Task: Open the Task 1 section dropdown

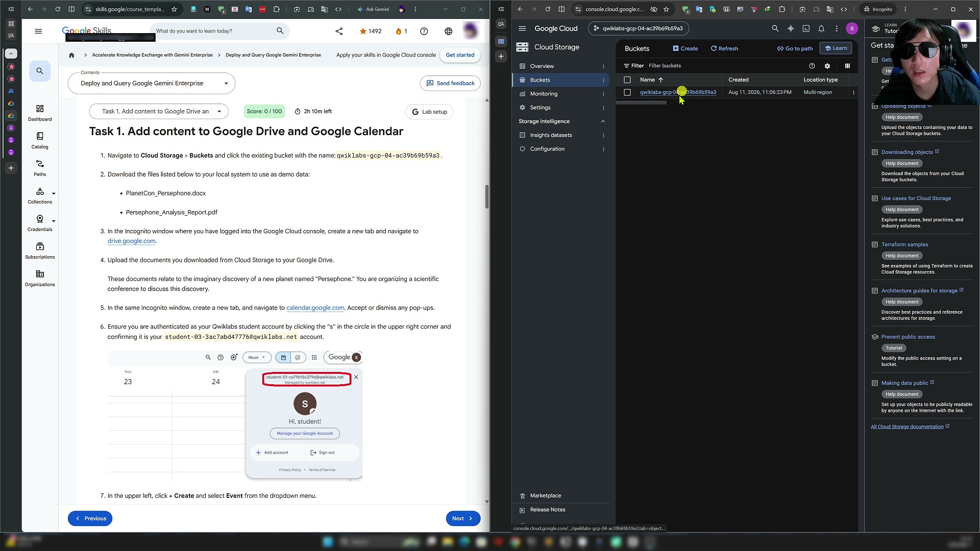Action: pyautogui.click(x=159, y=111)
